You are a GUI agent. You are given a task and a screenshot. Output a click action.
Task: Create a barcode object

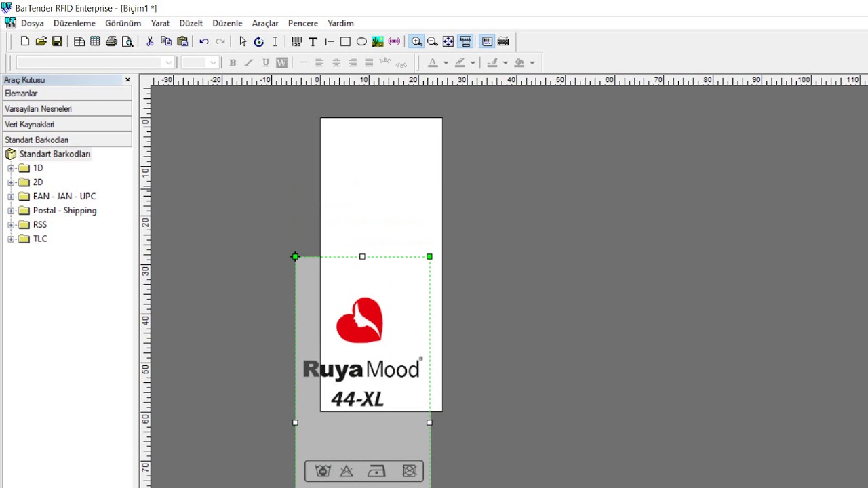point(296,41)
